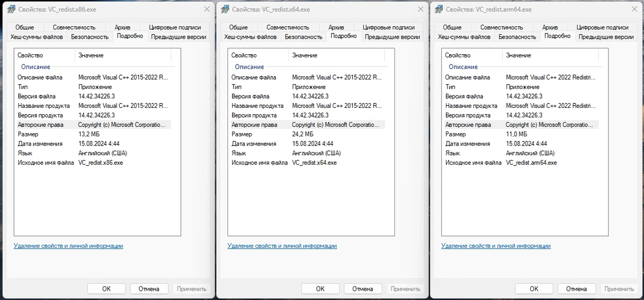Select Язык row in x86 window

[x=93, y=153]
